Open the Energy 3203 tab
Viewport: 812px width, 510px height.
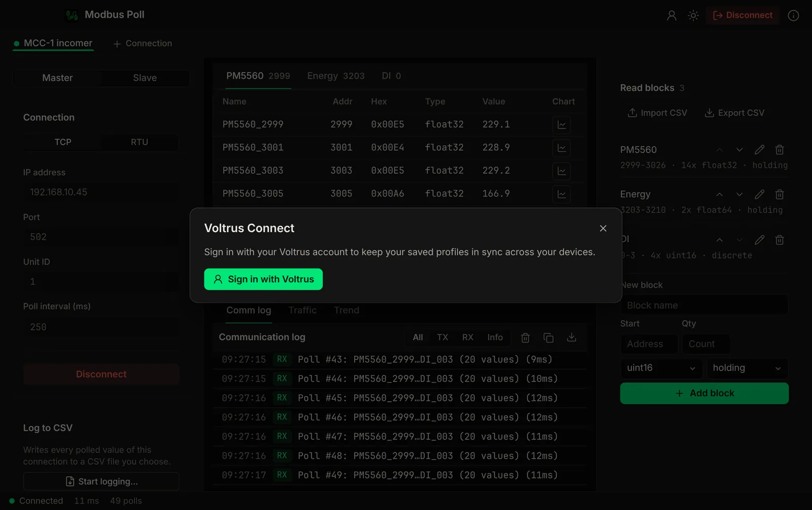pos(336,76)
